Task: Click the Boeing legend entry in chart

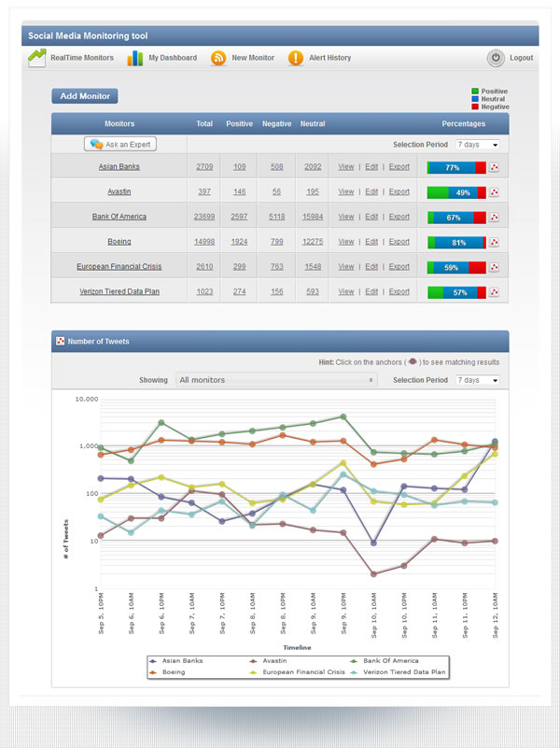Action: [x=167, y=672]
